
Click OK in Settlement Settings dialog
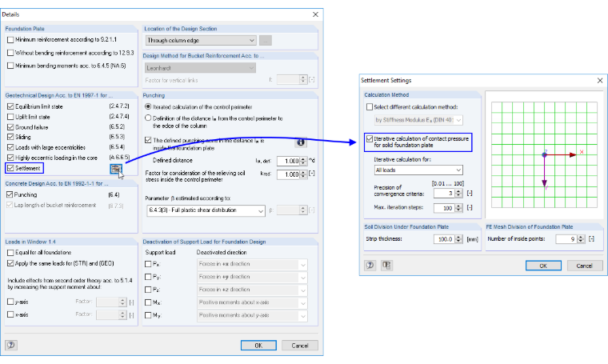(x=543, y=266)
